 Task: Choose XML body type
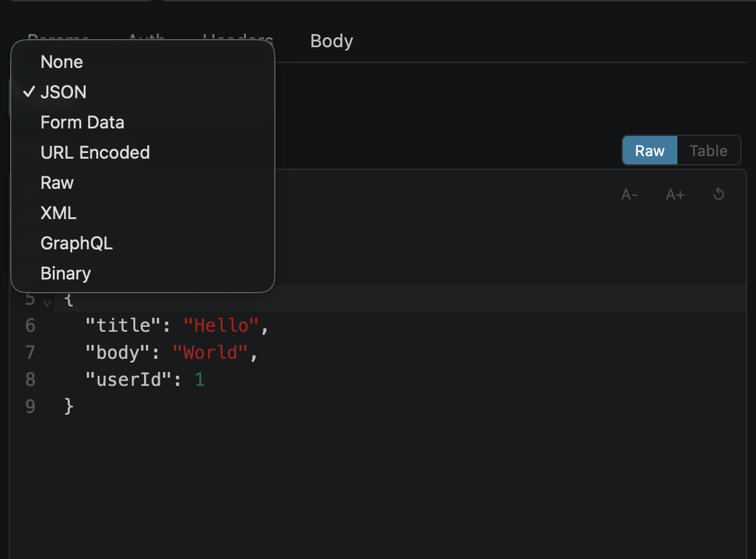coord(143,213)
